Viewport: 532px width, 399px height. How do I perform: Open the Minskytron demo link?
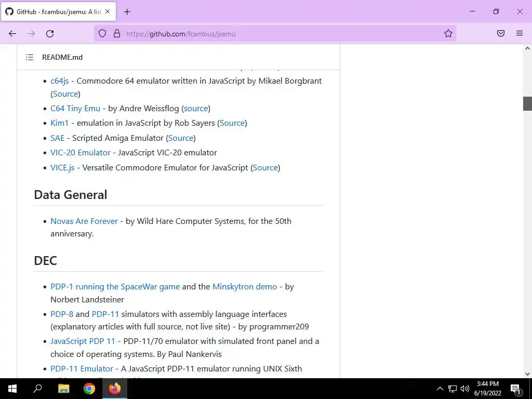tap(245, 286)
